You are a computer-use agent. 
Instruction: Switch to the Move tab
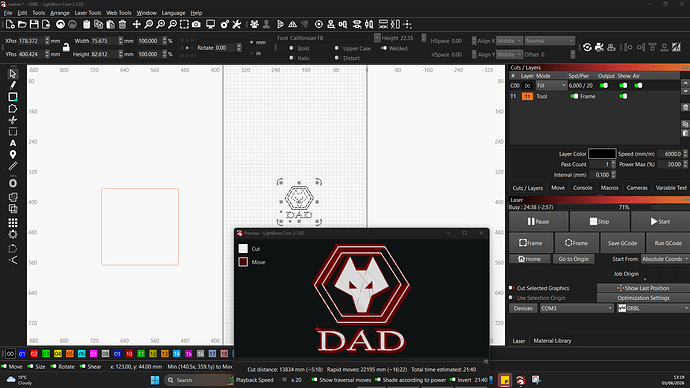(558, 188)
